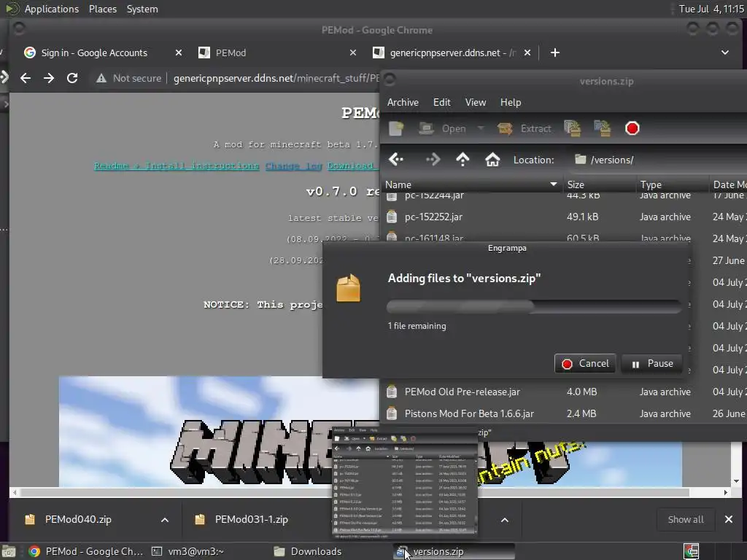747x560 pixels.
Task: Click Pause in the adding files dialog
Action: click(x=651, y=364)
